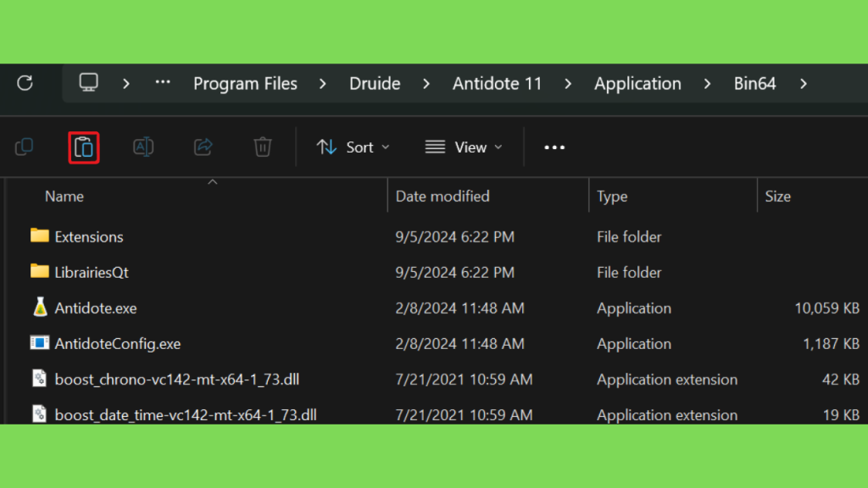Screen dimensions: 868x488
Task: Open the Application breadcrumb segment
Action: pos(637,84)
